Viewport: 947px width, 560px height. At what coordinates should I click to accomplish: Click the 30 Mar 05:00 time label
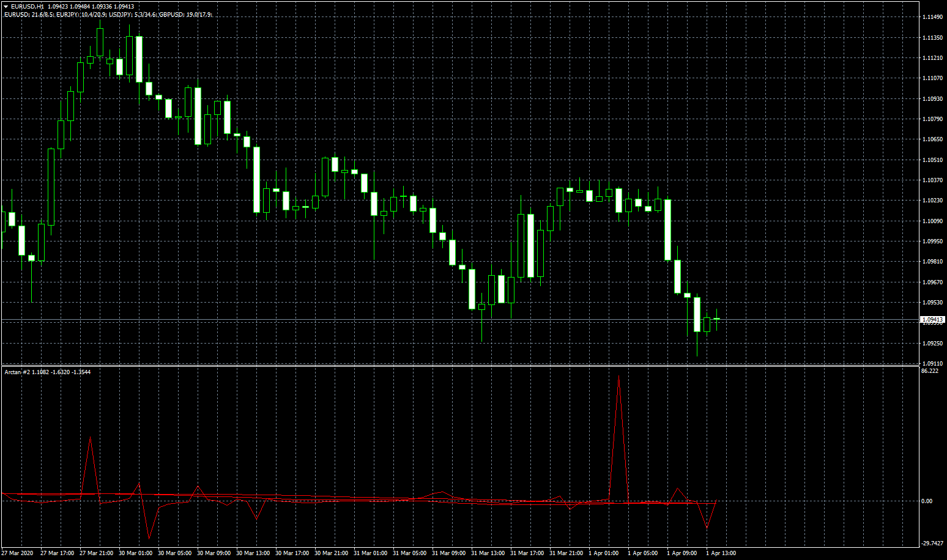174,553
